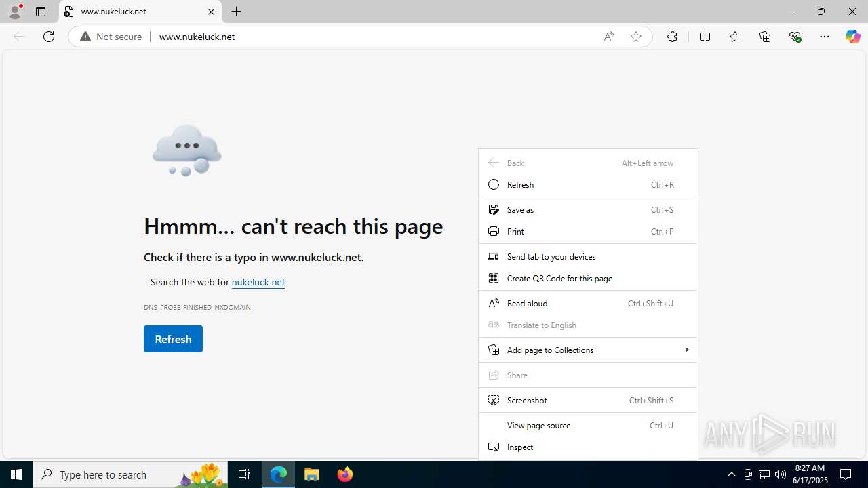Viewport: 868px width, 488px height.
Task: Open the volume control in the tray
Action: coord(781,474)
